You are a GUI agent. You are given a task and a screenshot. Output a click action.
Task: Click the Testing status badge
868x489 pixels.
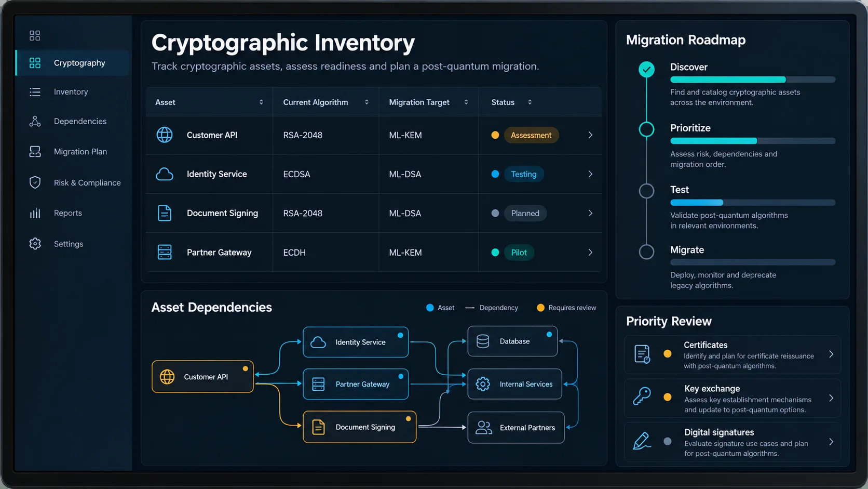[524, 174]
